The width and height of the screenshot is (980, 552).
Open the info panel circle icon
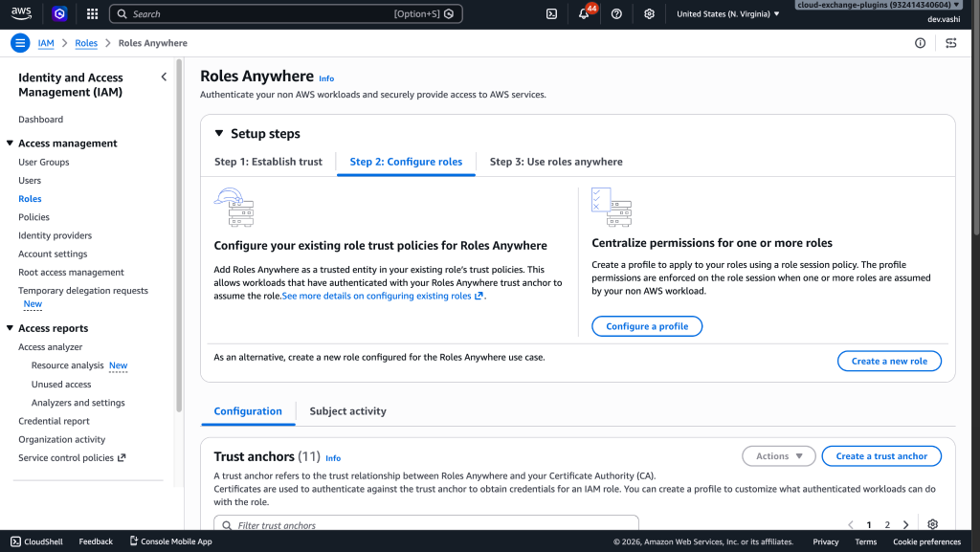coord(920,43)
